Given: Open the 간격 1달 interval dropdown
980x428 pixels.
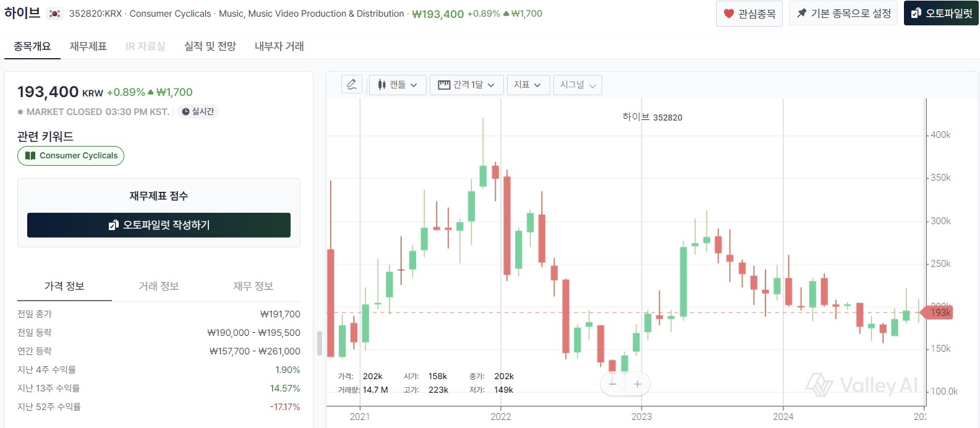Looking at the screenshot, I should pyautogui.click(x=466, y=85).
